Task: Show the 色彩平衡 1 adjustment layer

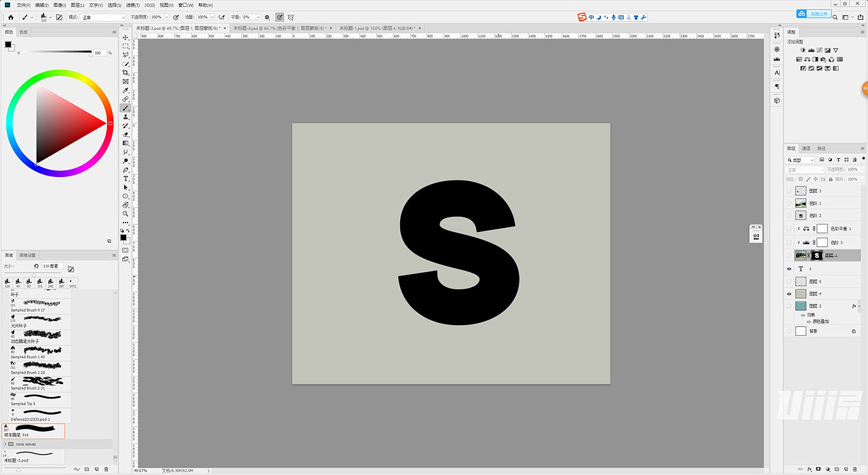Action: pyautogui.click(x=789, y=229)
